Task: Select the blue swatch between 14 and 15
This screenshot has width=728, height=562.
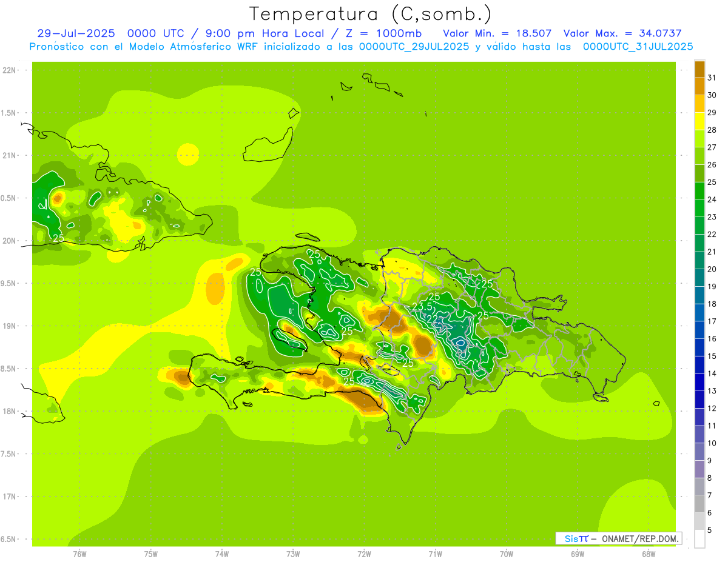Action: point(699,364)
